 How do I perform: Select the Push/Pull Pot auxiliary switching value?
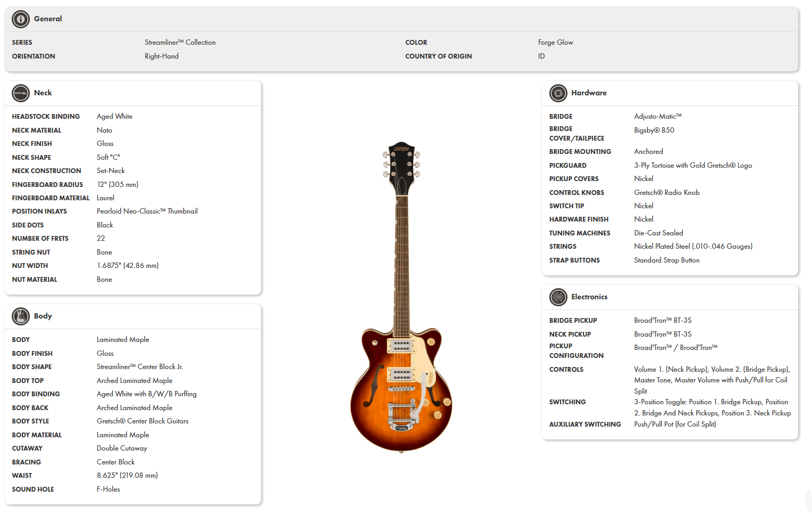coord(675,424)
